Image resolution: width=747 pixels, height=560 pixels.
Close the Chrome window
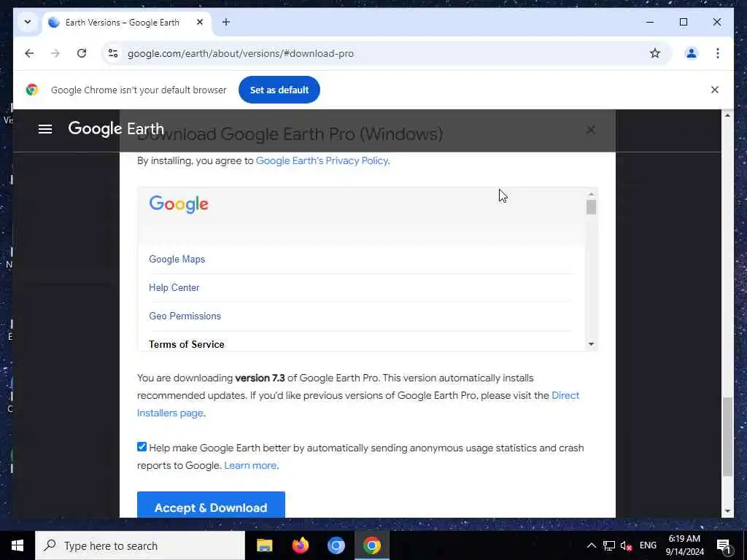[717, 22]
